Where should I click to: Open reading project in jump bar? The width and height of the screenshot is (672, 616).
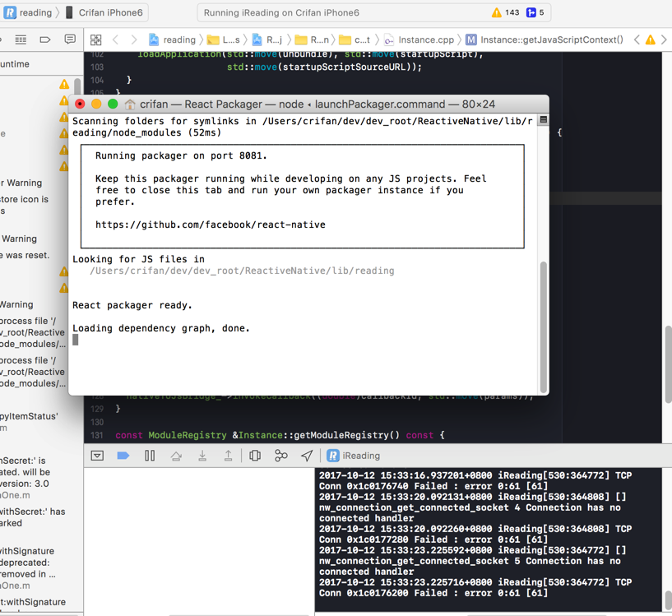(x=172, y=39)
